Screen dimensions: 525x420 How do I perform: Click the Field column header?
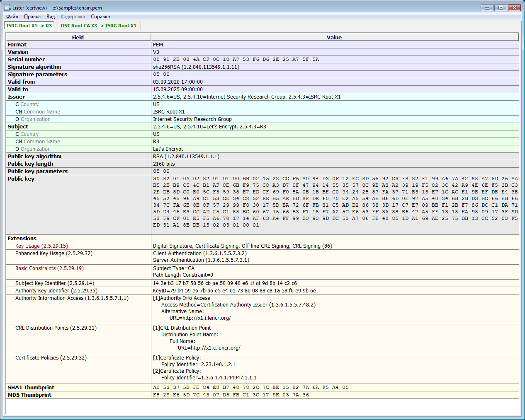(x=78, y=37)
